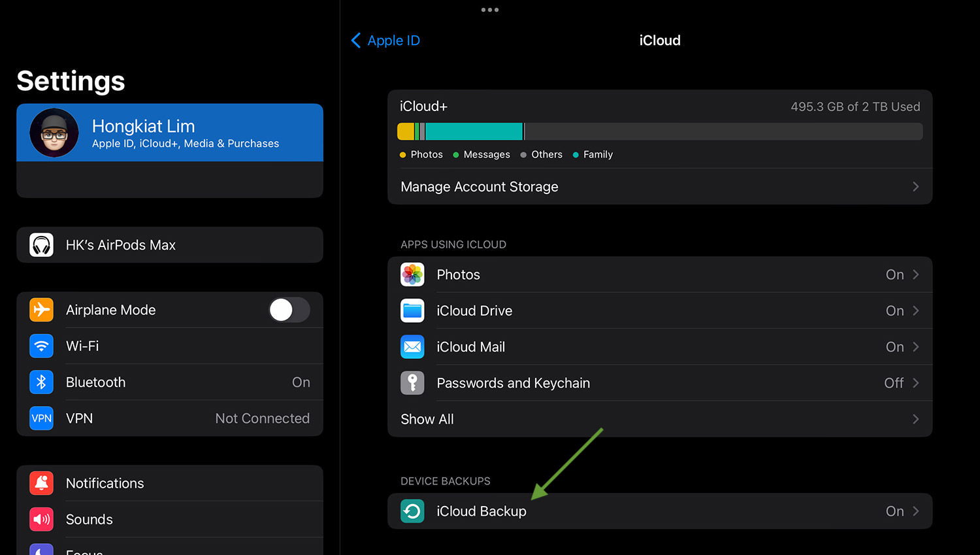The image size is (980, 555).
Task: Click the Others legend label
Action: pyautogui.click(x=547, y=154)
